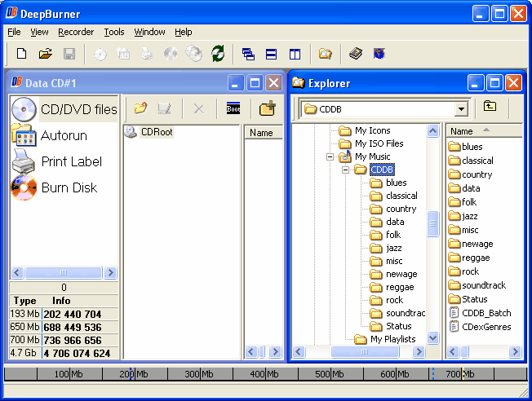Click the Name column header in Data CD window

pyautogui.click(x=264, y=133)
